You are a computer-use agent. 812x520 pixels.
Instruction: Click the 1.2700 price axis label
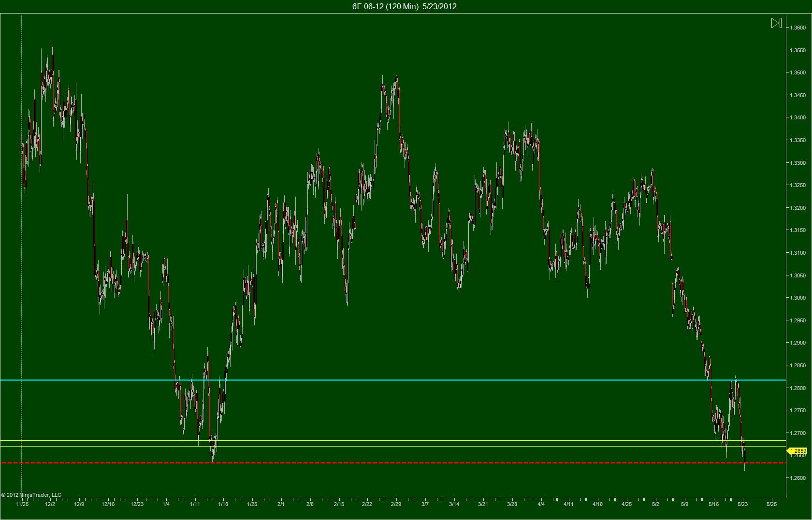click(797, 433)
